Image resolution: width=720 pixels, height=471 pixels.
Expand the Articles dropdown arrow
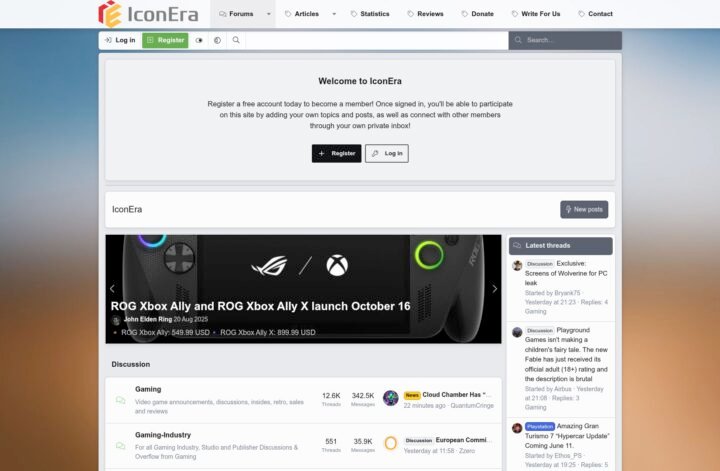point(334,14)
